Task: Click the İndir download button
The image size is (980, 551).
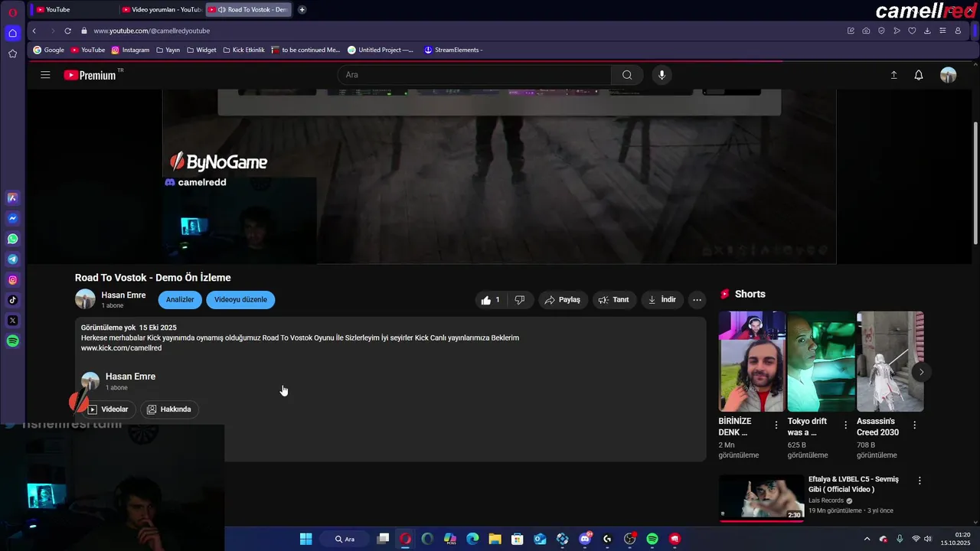Action: 661,300
